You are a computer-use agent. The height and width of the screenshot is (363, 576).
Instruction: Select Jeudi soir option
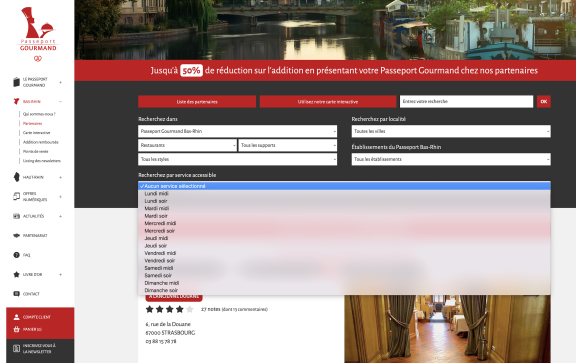pos(344,245)
